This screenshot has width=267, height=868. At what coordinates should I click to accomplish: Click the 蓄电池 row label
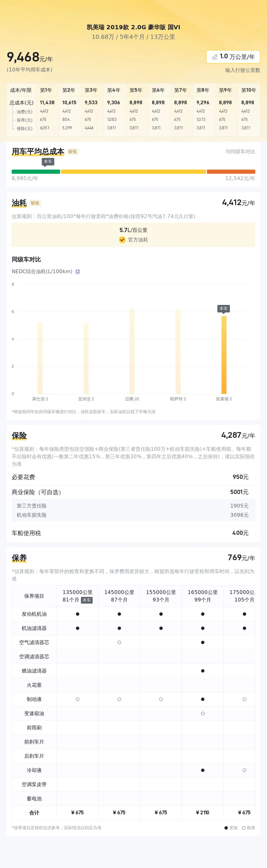[x=34, y=799]
